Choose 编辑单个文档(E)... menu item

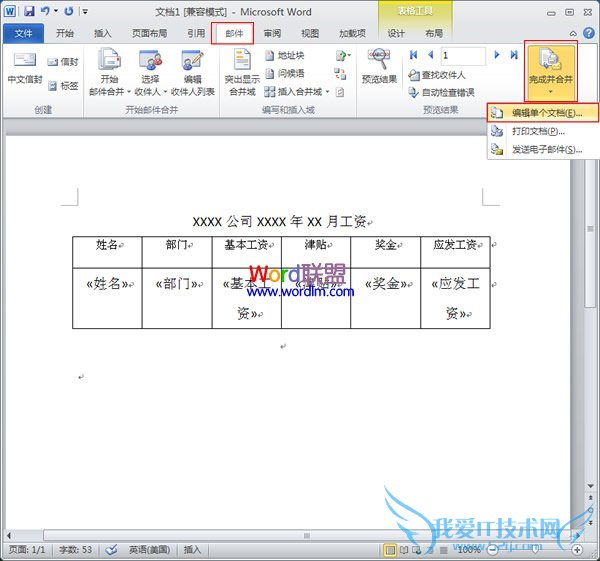(543, 113)
